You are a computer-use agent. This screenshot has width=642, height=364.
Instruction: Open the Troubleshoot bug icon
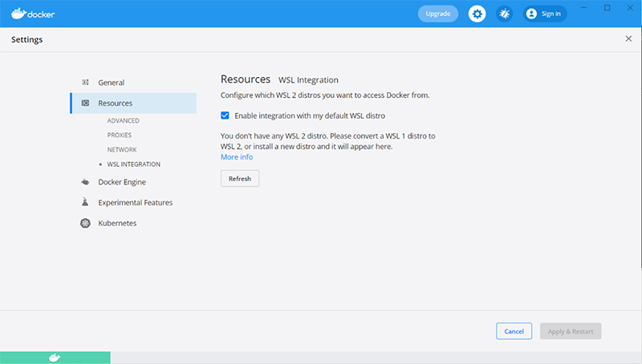[x=505, y=14]
